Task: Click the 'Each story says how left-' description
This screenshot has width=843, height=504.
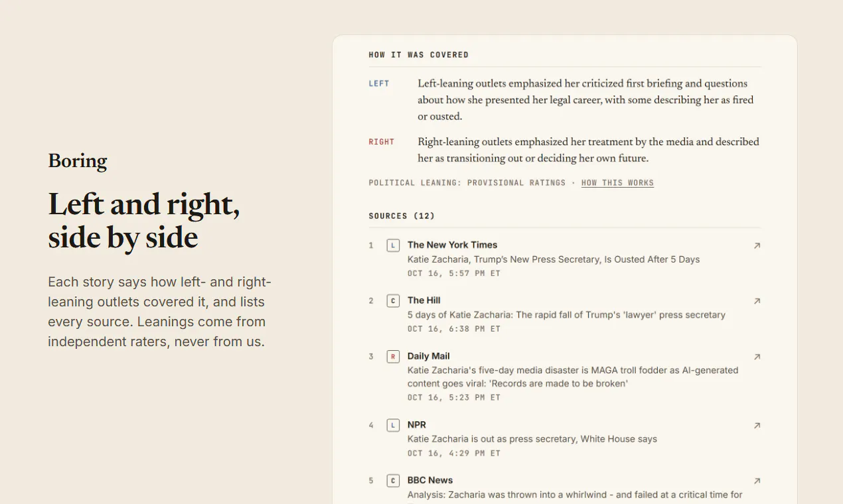Action: pyautogui.click(x=159, y=312)
